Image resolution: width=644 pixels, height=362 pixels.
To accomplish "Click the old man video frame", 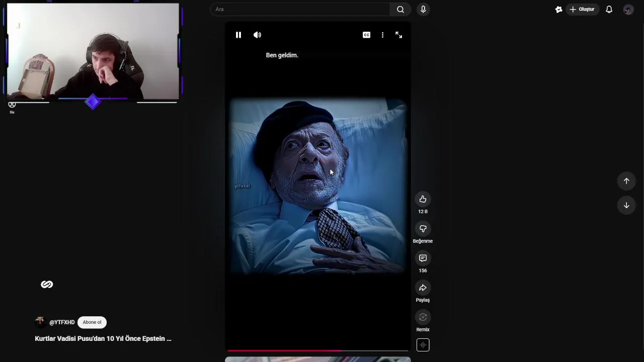I will (317, 186).
